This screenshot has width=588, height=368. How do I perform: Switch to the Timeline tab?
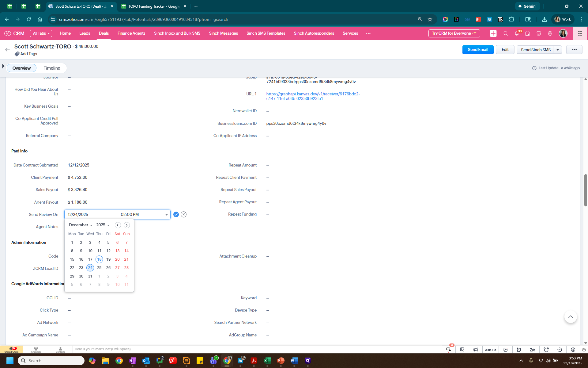pos(52,68)
